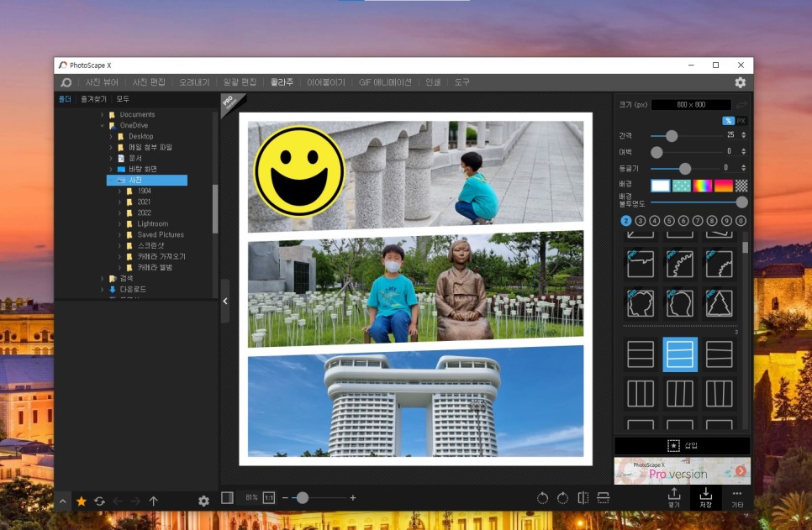Select the three equal columns layout
Viewport: 812px width, 530px height.
click(641, 394)
